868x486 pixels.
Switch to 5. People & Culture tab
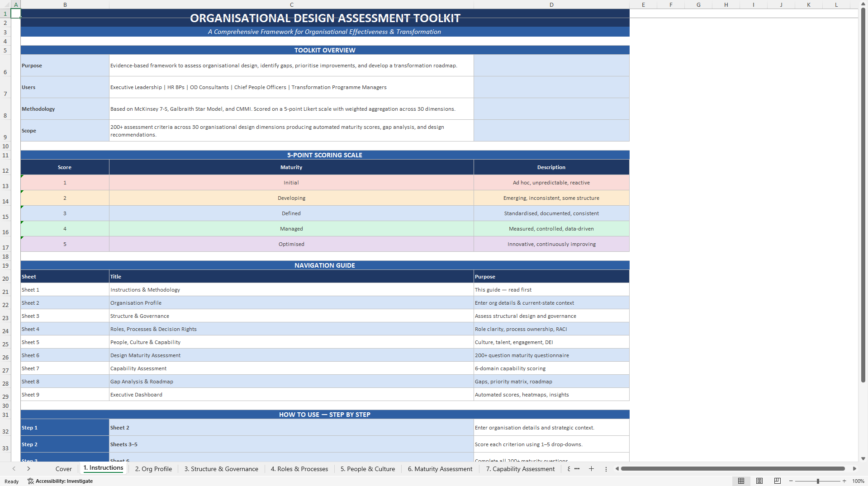point(368,469)
